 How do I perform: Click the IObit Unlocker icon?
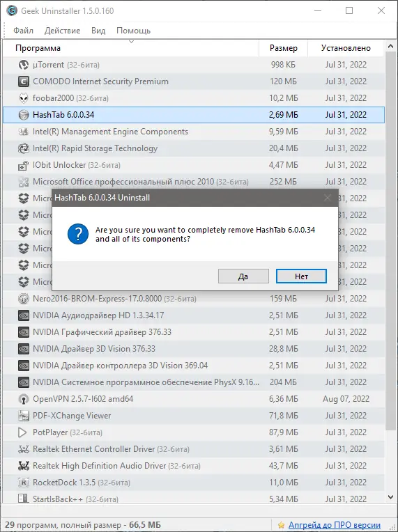tap(24, 165)
